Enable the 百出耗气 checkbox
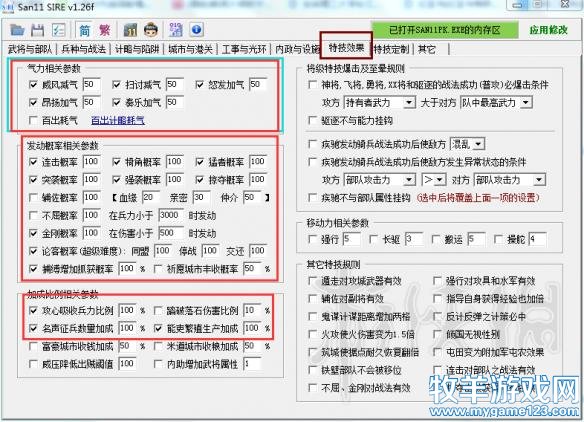The height and width of the screenshot is (422, 584). pos(33,120)
